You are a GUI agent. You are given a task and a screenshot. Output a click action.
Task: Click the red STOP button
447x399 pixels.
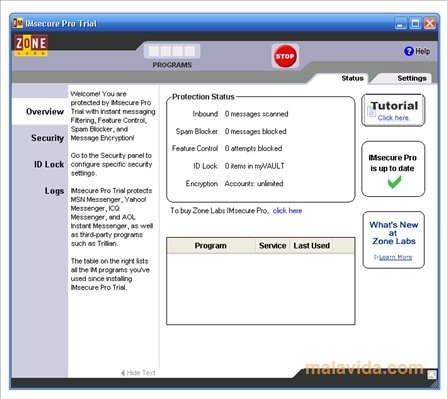[285, 56]
